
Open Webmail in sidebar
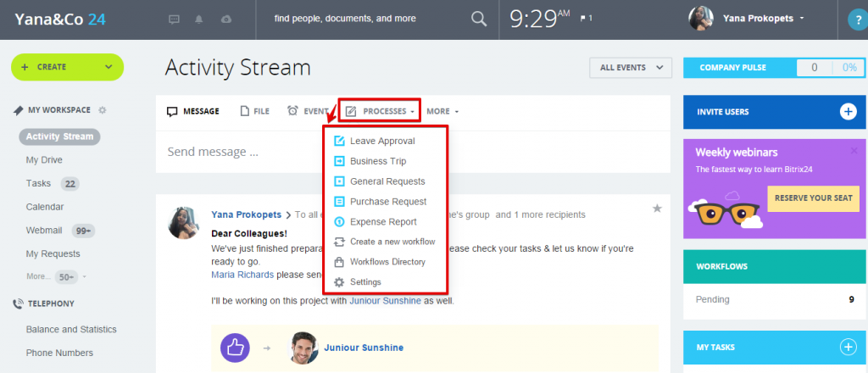pos(44,231)
